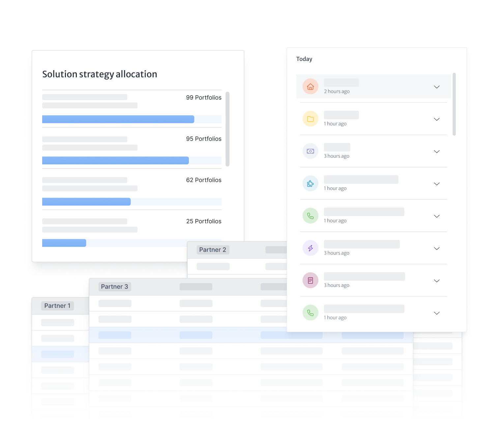
Task: Expand the banknote activity entry
Action: click(x=437, y=152)
